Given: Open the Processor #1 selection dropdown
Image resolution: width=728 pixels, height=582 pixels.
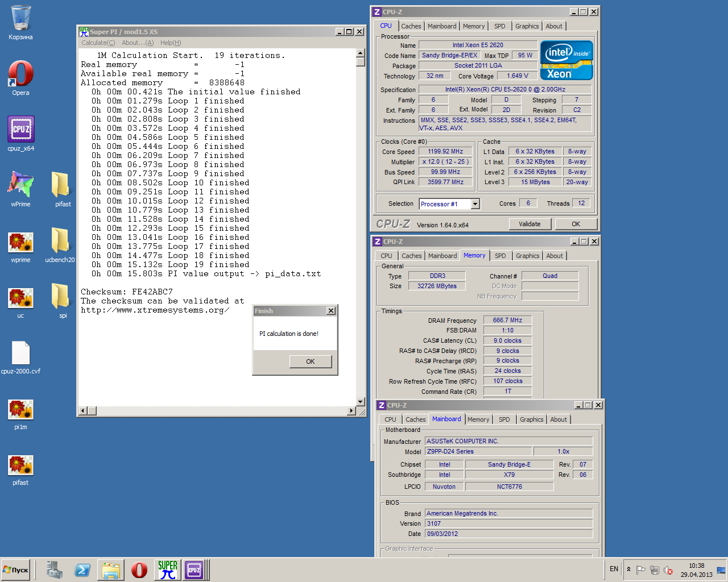Looking at the screenshot, I should coord(475,204).
